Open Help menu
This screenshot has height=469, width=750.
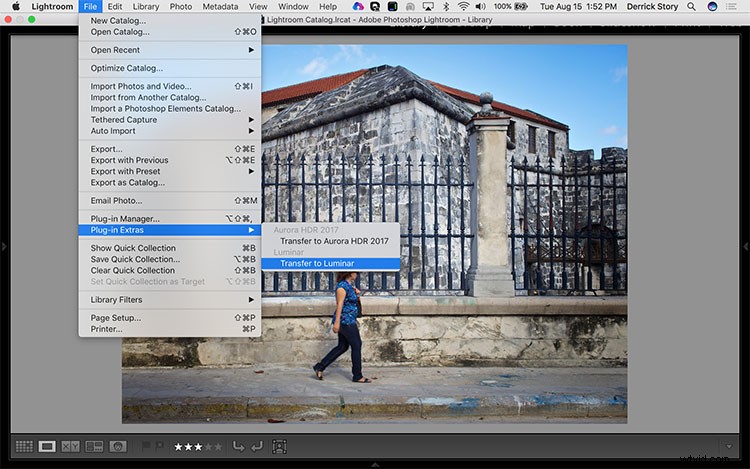point(328,6)
